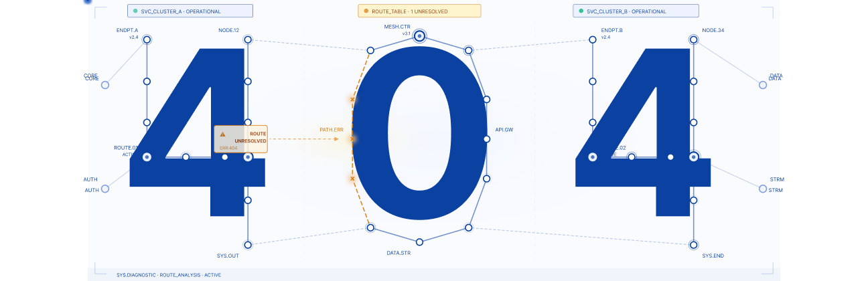This screenshot has width=868, height=281.
Task: Click the AUTH node on the left
Action: (105, 189)
